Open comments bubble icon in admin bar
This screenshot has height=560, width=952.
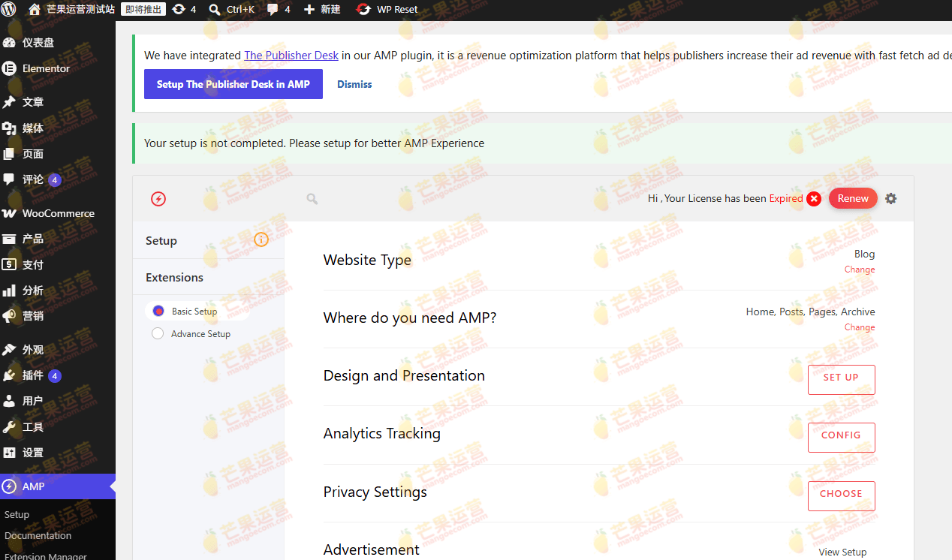(x=273, y=10)
